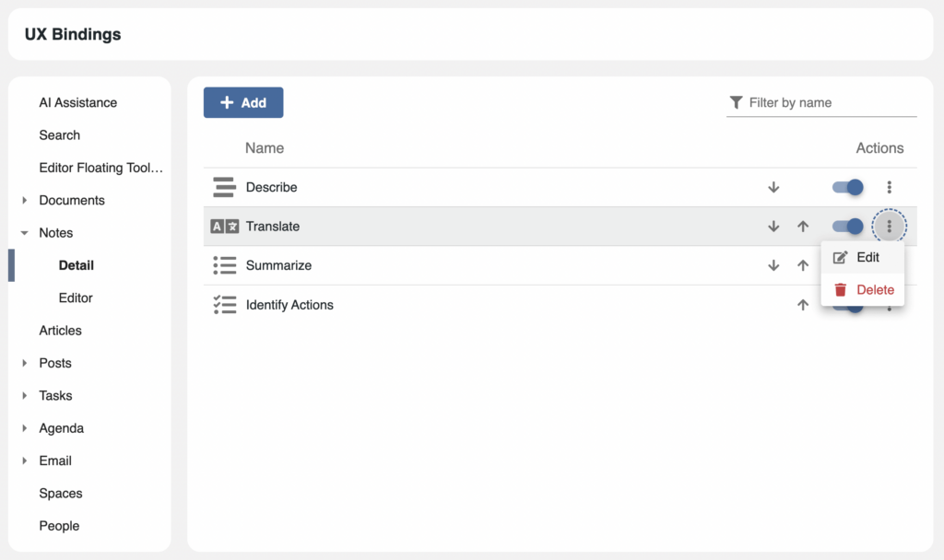Expand the Documents tree node
Viewport: 944px width, 560px height.
[25, 201]
